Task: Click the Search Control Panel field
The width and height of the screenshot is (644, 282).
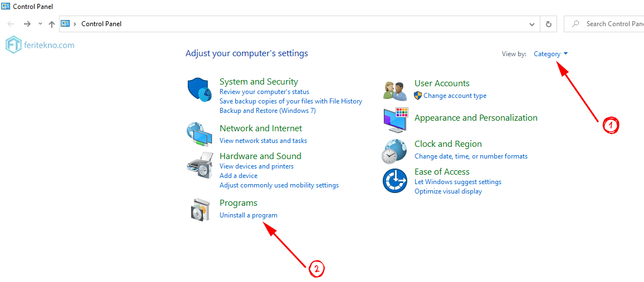Action: (604, 24)
